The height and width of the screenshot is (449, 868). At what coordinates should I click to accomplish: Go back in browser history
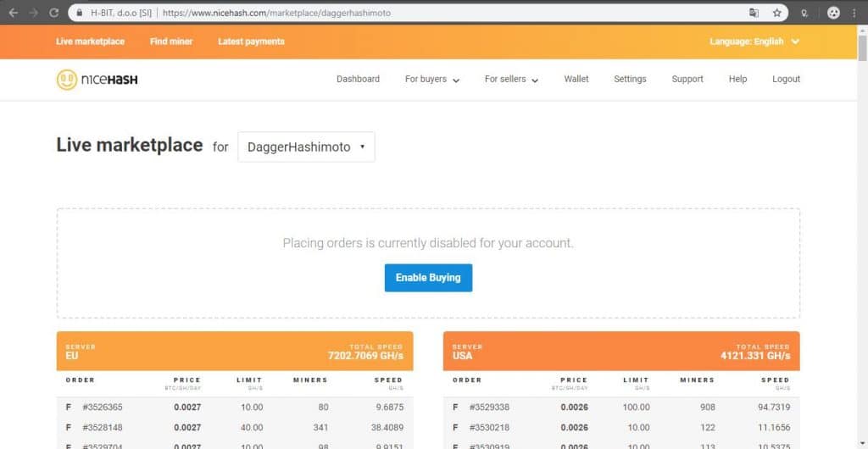pyautogui.click(x=14, y=12)
